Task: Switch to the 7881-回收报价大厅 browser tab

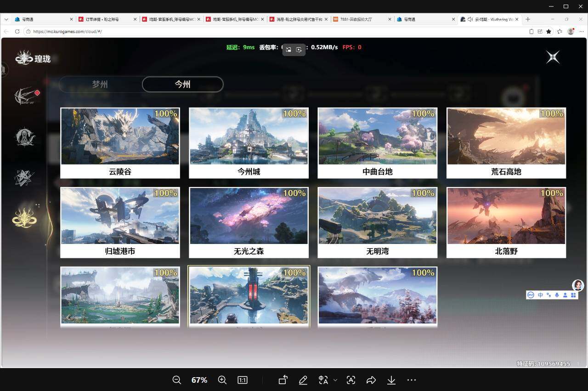Action: (x=362, y=19)
